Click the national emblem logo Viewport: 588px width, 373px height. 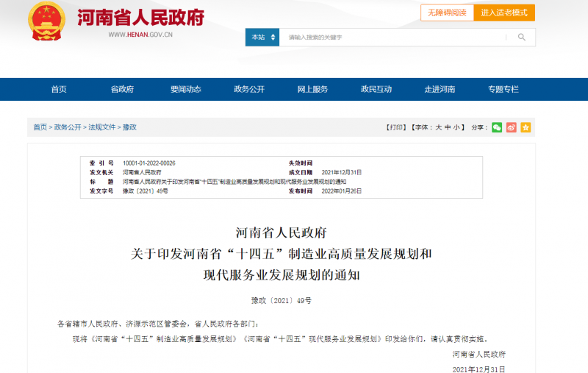(x=46, y=22)
